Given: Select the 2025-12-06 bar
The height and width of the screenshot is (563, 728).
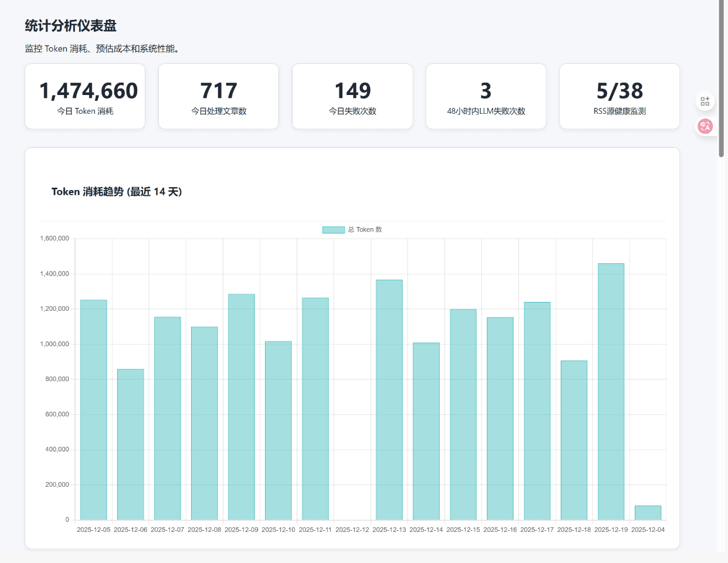Looking at the screenshot, I should pyautogui.click(x=131, y=445).
